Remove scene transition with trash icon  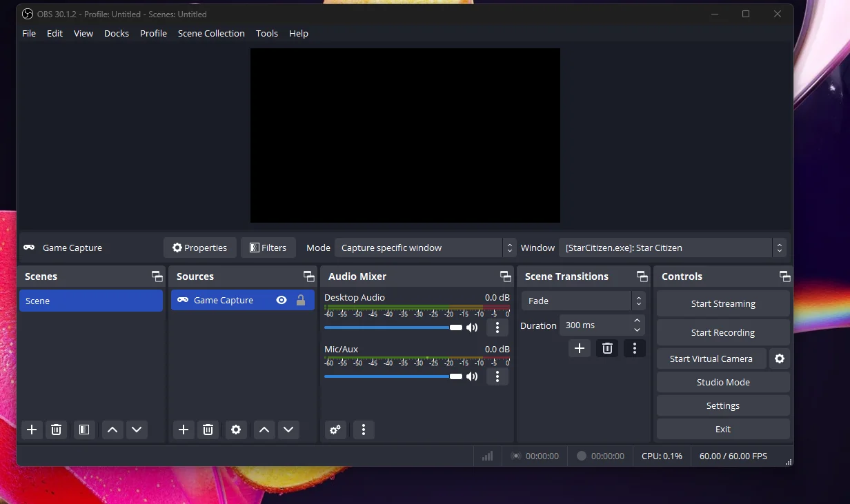(607, 348)
